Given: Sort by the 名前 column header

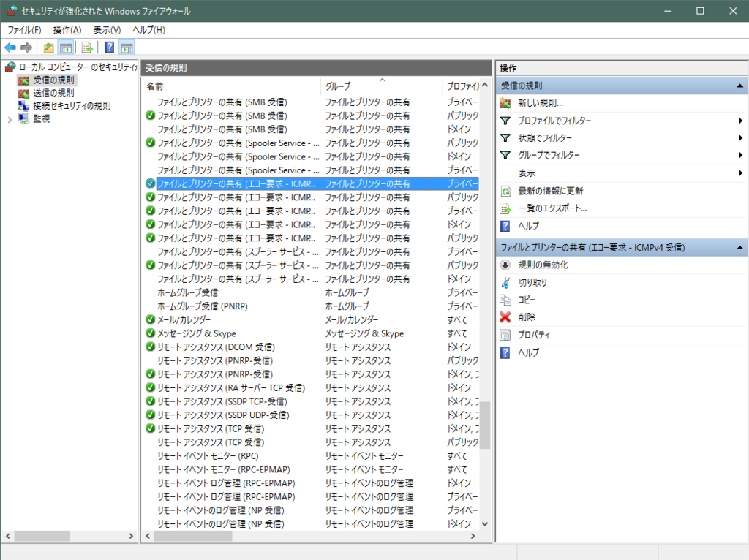Looking at the screenshot, I should coord(232,86).
